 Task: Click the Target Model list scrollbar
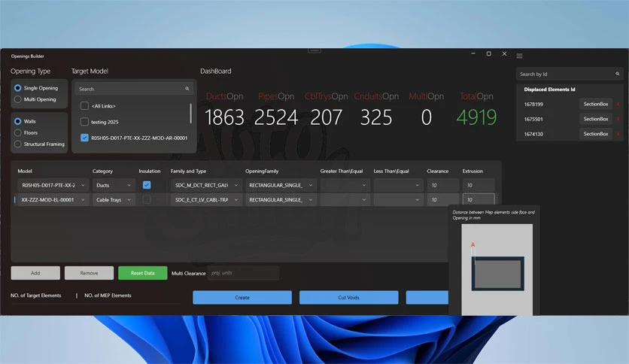point(190,114)
